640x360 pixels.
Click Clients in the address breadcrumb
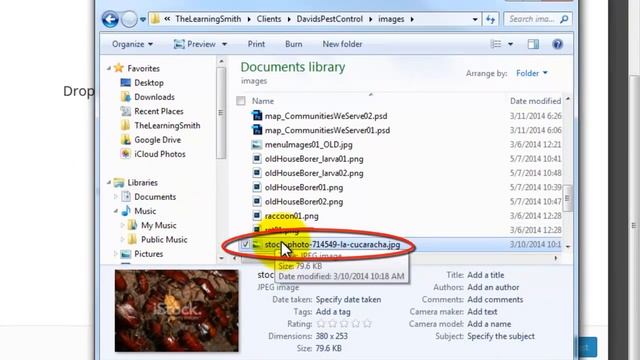pos(269,19)
